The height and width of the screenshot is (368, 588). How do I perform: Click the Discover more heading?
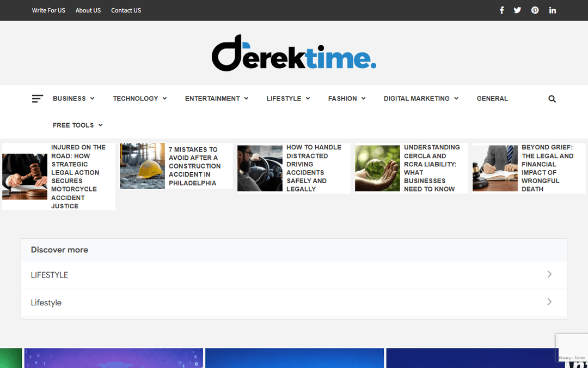pyautogui.click(x=59, y=250)
